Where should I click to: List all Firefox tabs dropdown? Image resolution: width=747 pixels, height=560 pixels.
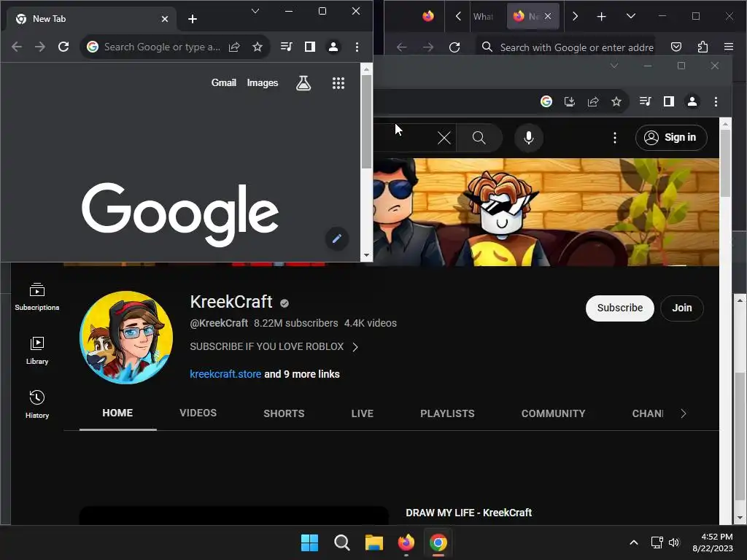(631, 16)
